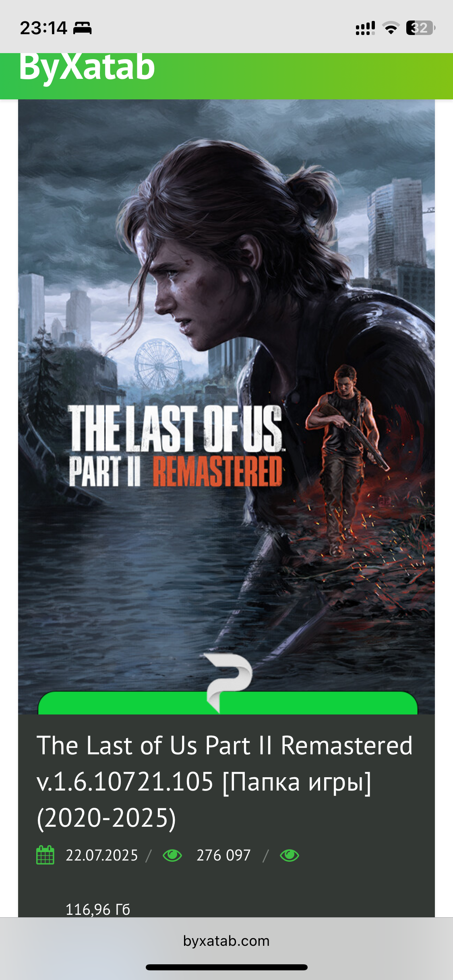Open the Last of Us cover image
This screenshot has width=453, height=980.
226,407
